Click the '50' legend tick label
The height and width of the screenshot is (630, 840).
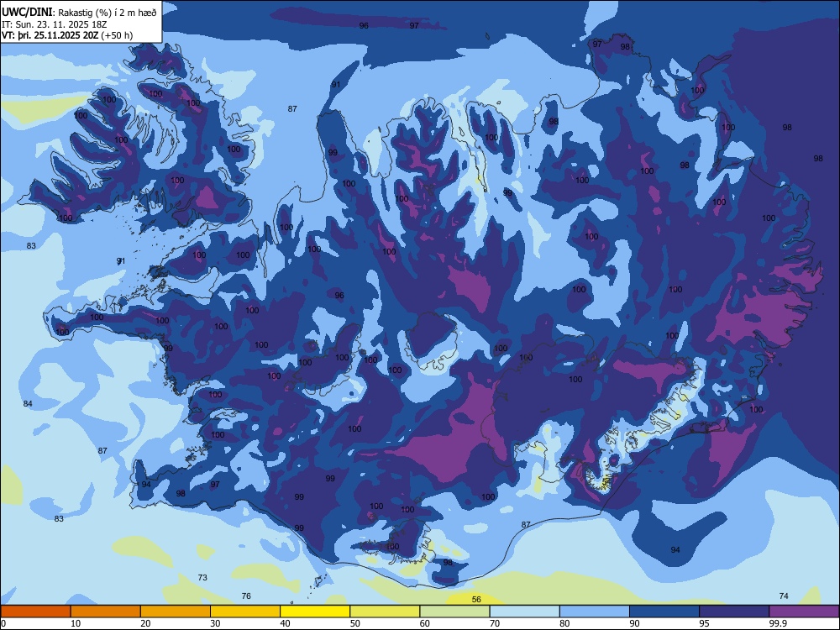(x=355, y=623)
